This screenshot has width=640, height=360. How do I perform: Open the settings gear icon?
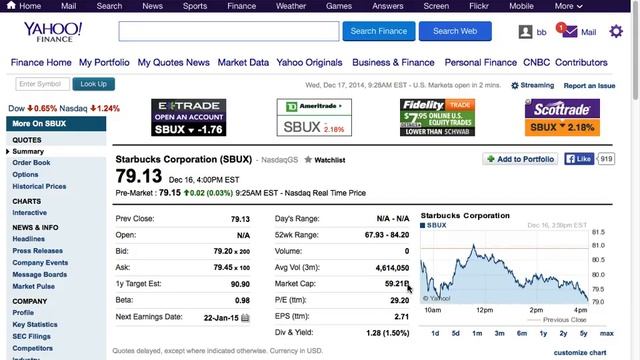click(x=616, y=31)
